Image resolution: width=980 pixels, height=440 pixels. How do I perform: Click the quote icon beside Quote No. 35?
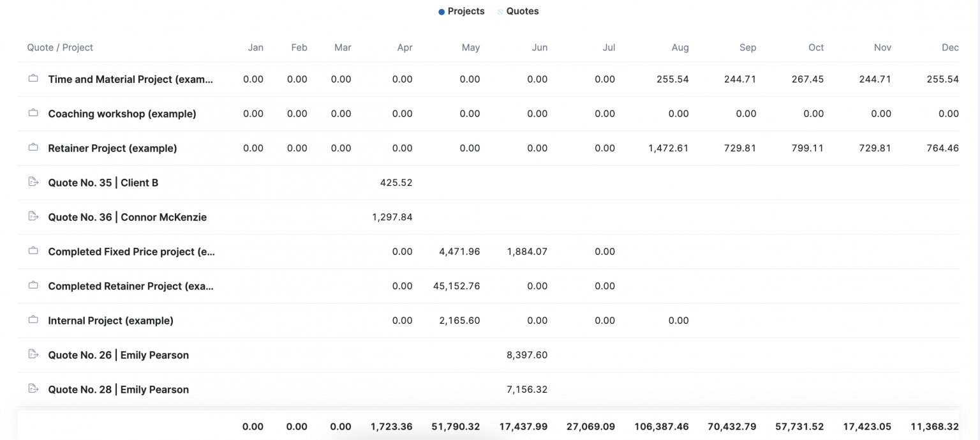(x=33, y=182)
